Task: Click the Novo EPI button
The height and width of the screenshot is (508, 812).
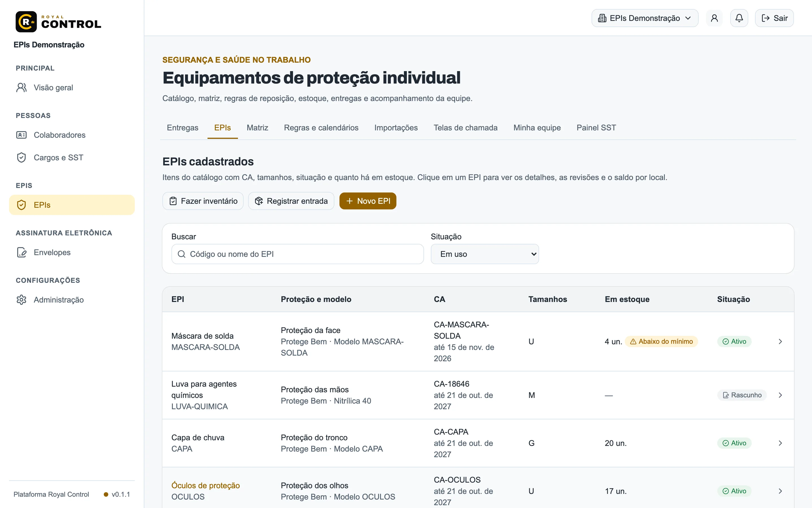Action: pyautogui.click(x=368, y=201)
